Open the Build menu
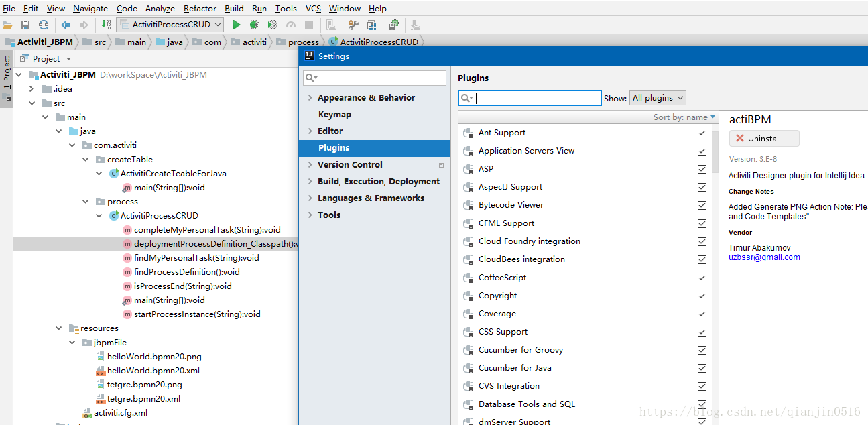This screenshot has height=425, width=868. tap(234, 9)
